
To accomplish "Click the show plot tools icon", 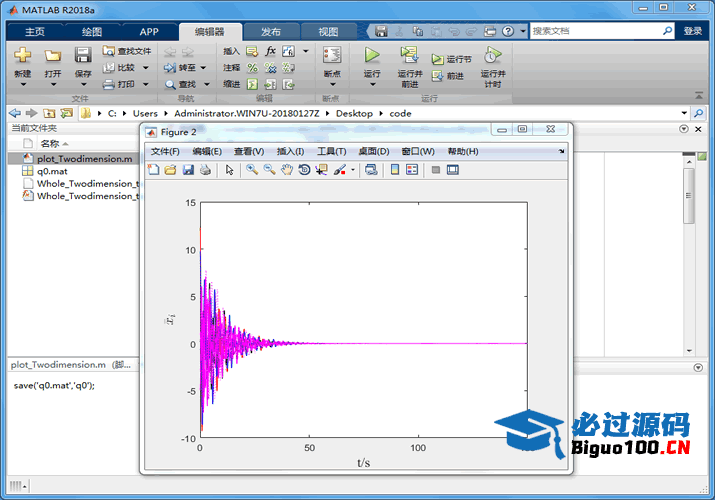I will (x=453, y=170).
